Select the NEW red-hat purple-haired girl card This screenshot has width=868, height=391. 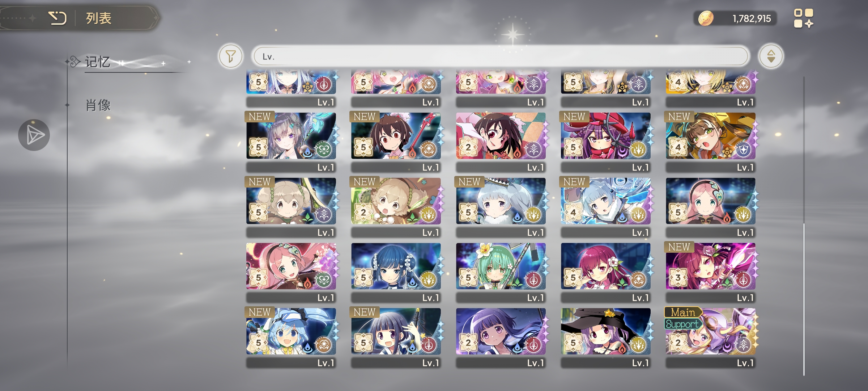click(x=606, y=142)
